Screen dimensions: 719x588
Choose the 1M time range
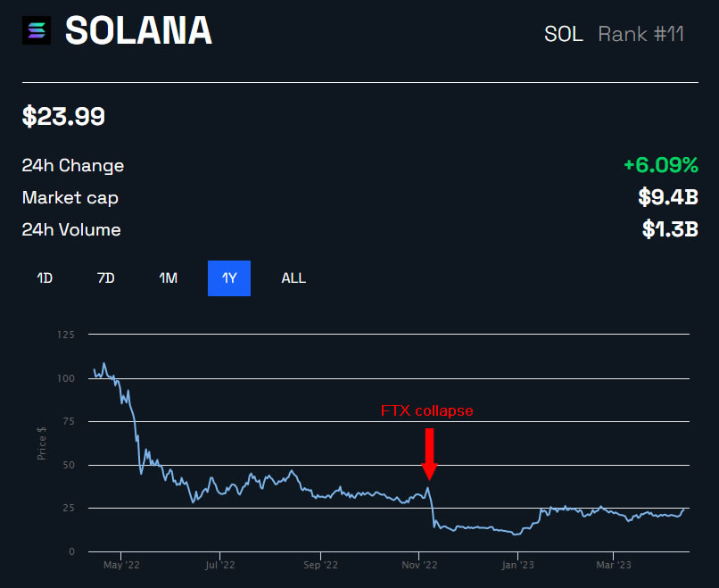pyautogui.click(x=168, y=278)
